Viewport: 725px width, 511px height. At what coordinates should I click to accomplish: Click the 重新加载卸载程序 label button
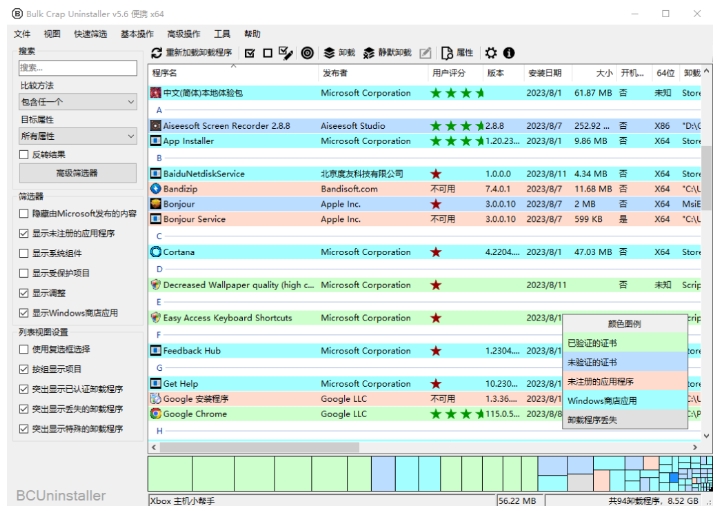click(199, 53)
